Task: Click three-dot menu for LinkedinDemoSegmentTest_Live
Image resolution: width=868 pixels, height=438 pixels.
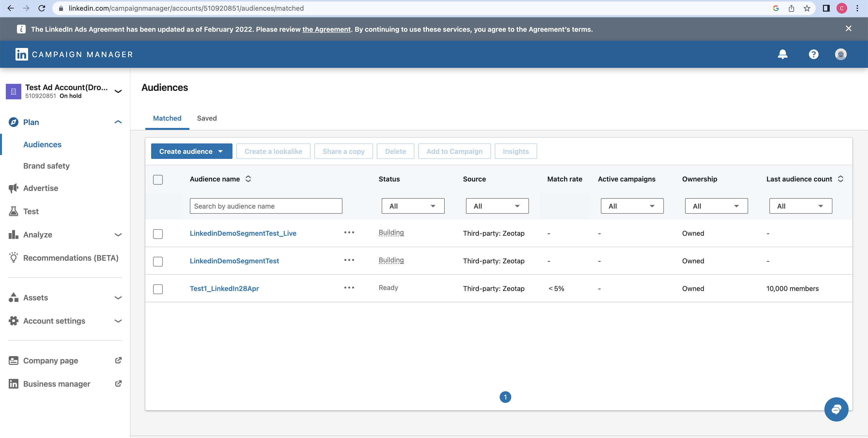Action: (x=349, y=233)
